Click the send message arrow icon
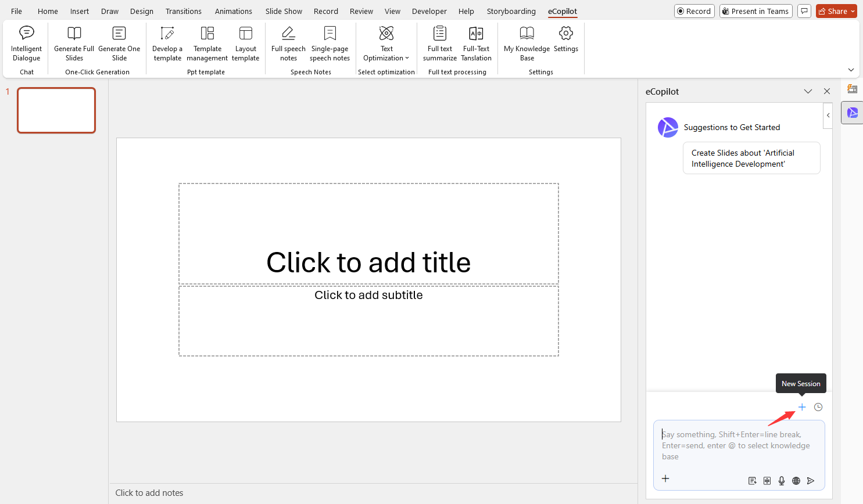863x504 pixels. click(811, 481)
